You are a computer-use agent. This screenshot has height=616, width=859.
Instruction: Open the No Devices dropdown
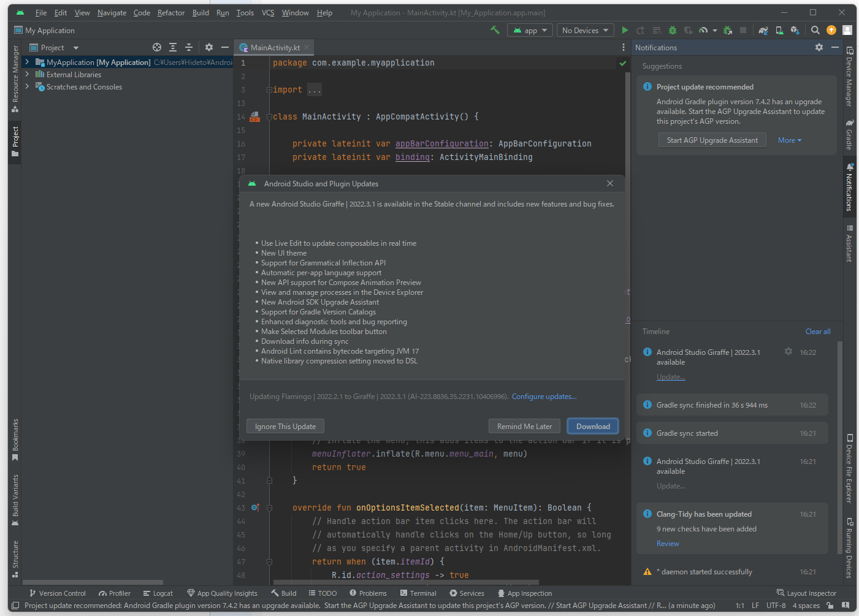click(x=585, y=30)
